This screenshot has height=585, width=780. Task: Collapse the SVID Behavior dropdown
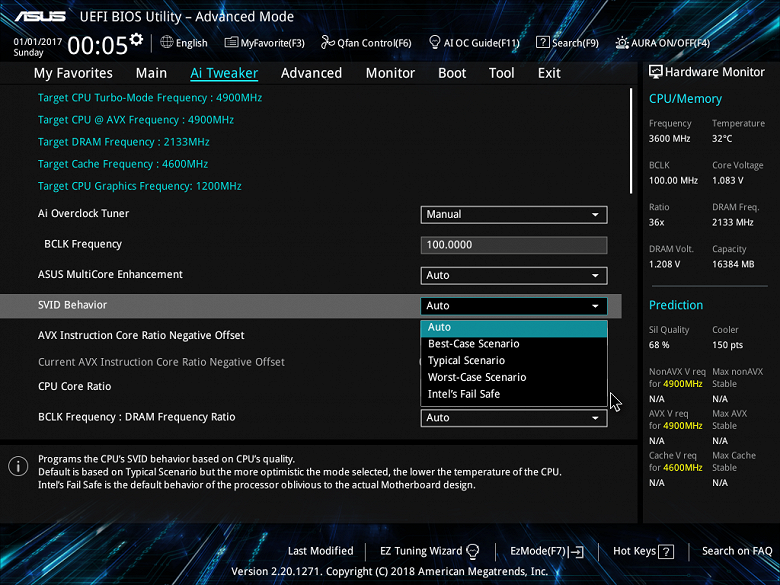point(514,306)
